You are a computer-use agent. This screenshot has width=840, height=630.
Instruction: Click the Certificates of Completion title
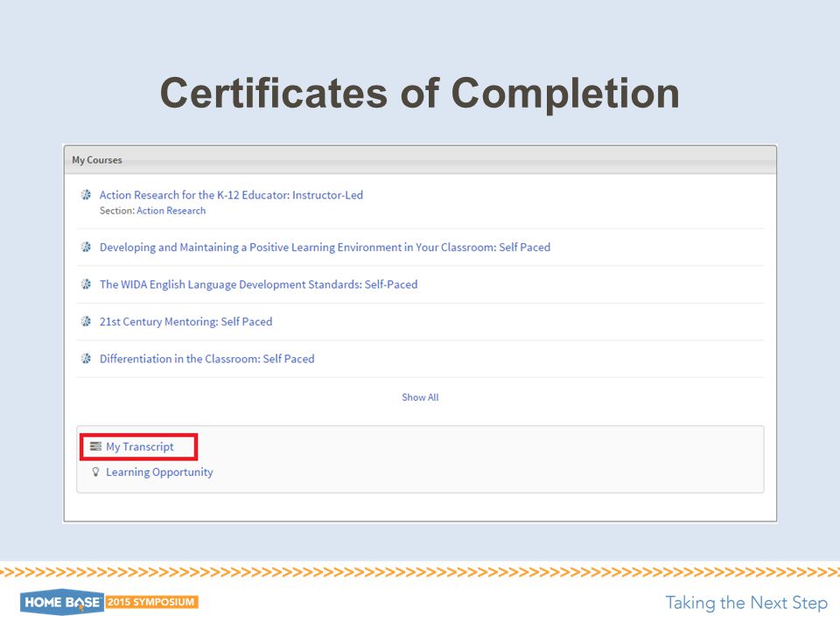tap(420, 94)
